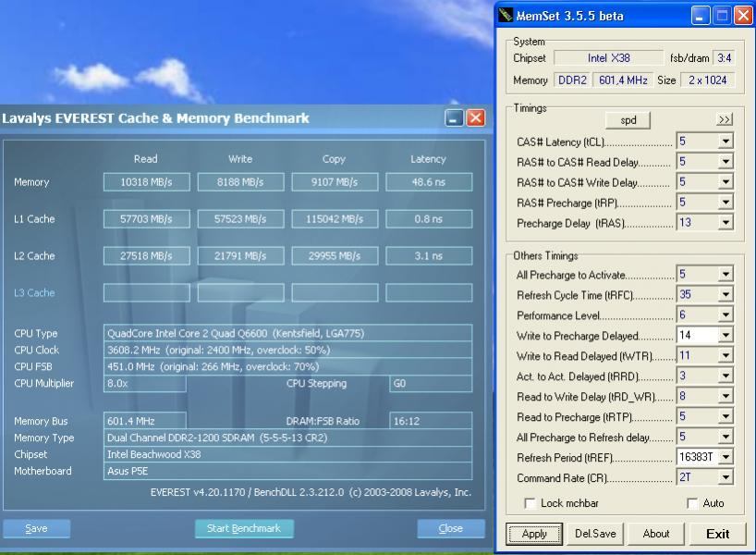Start the EVEREST benchmark
The height and width of the screenshot is (555, 756).
click(x=244, y=528)
